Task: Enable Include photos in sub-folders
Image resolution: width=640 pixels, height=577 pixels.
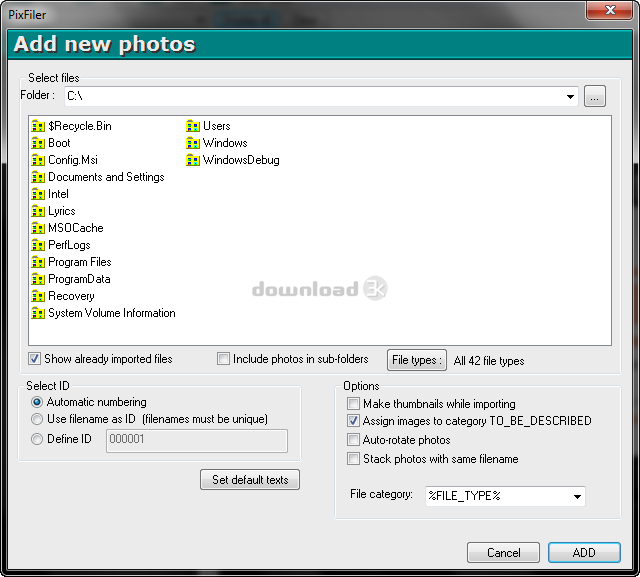Action: 223,359
